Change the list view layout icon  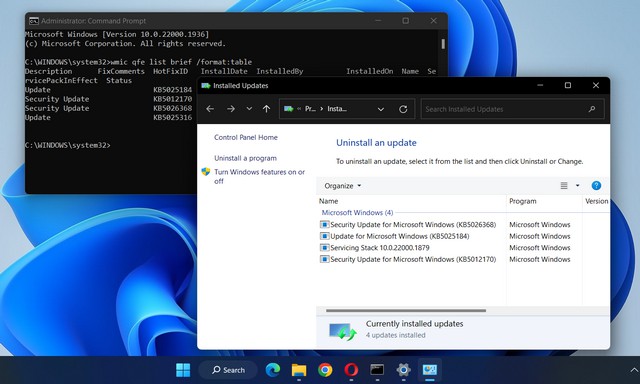click(x=564, y=186)
